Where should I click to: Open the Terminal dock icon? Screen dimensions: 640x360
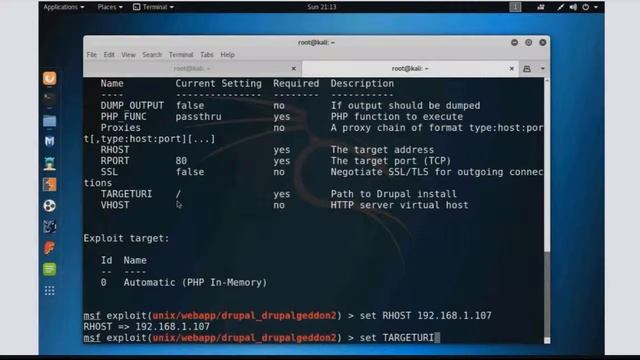pos(49,99)
